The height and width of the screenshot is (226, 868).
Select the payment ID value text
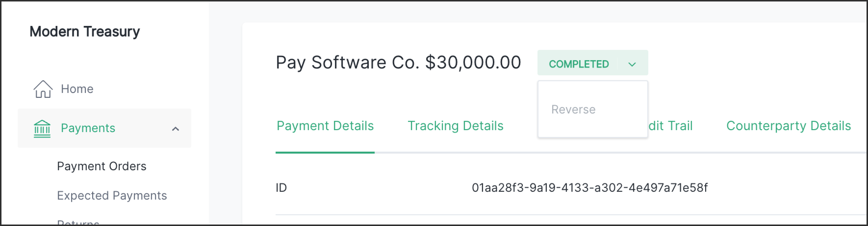[x=590, y=188]
